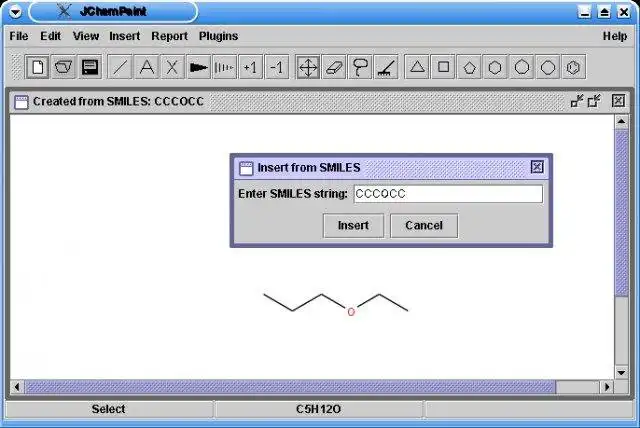This screenshot has height=428, width=640.
Task: Open the window menu dropdown in title bar
Action: pyautogui.click(x=16, y=12)
